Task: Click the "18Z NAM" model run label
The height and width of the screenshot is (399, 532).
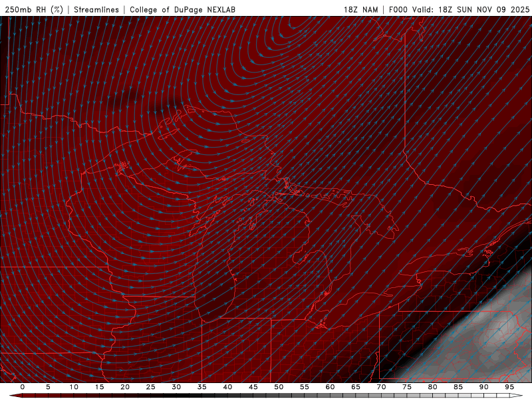Action: pos(361,9)
